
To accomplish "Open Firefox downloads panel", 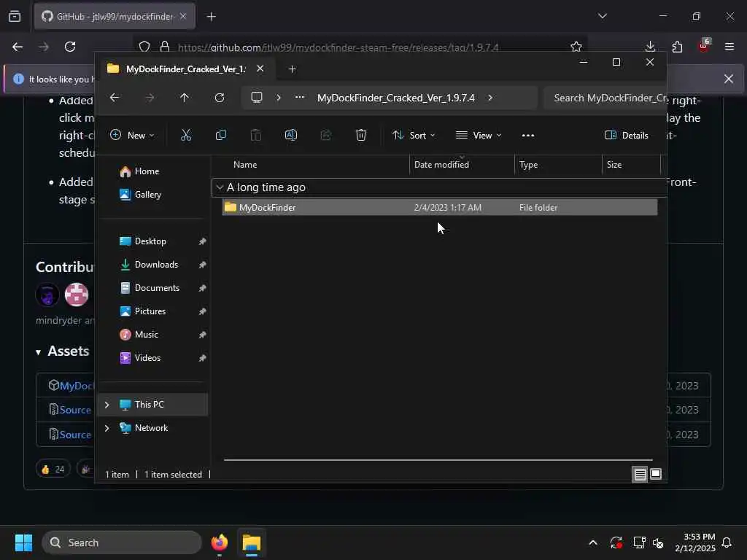I will pos(650,47).
